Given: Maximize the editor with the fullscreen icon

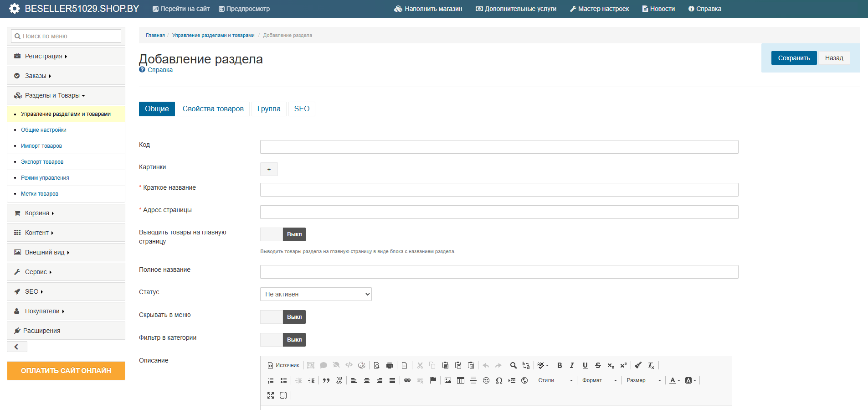Looking at the screenshot, I should click(x=271, y=395).
